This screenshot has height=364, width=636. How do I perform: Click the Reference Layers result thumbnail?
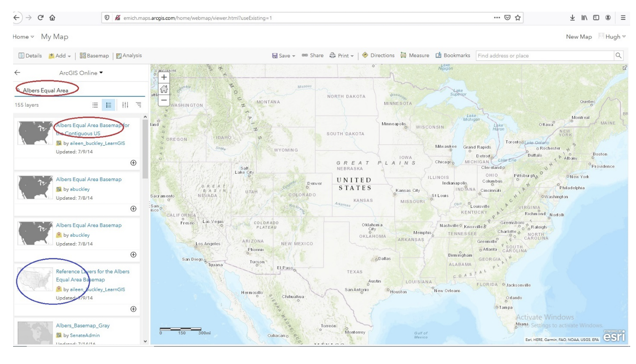click(35, 279)
